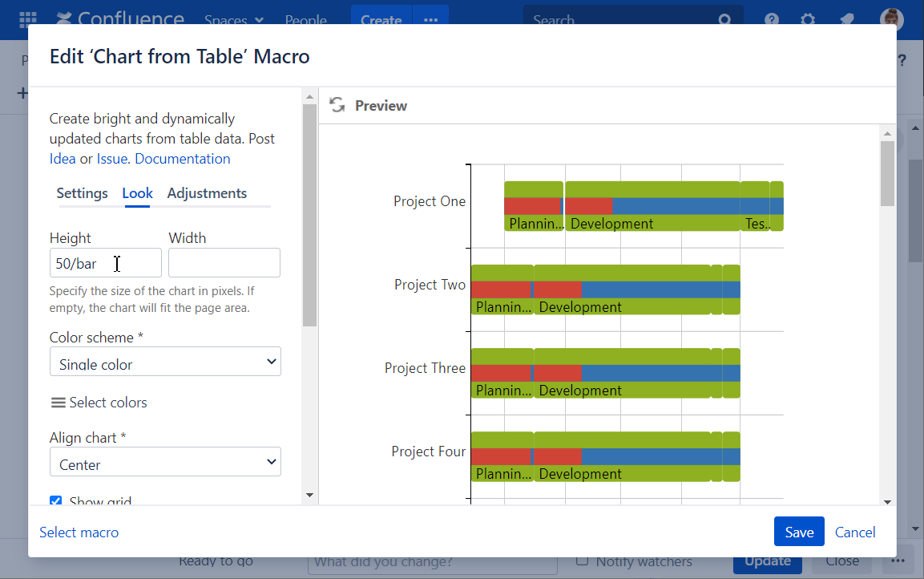This screenshot has height=579, width=924.
Task: Switch to the Settings tab
Action: pos(82,193)
